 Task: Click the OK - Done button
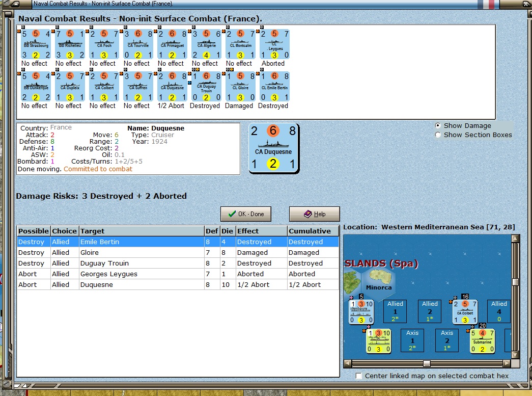(246, 214)
